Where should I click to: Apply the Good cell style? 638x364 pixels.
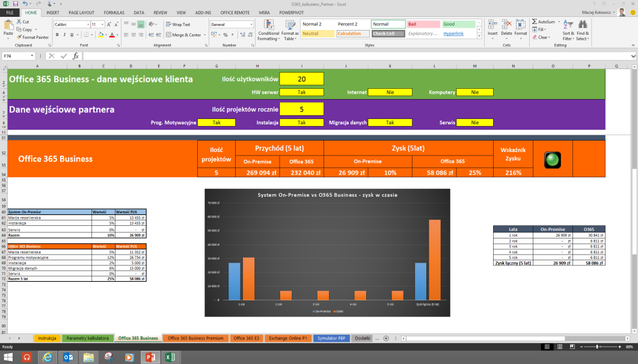coord(459,24)
